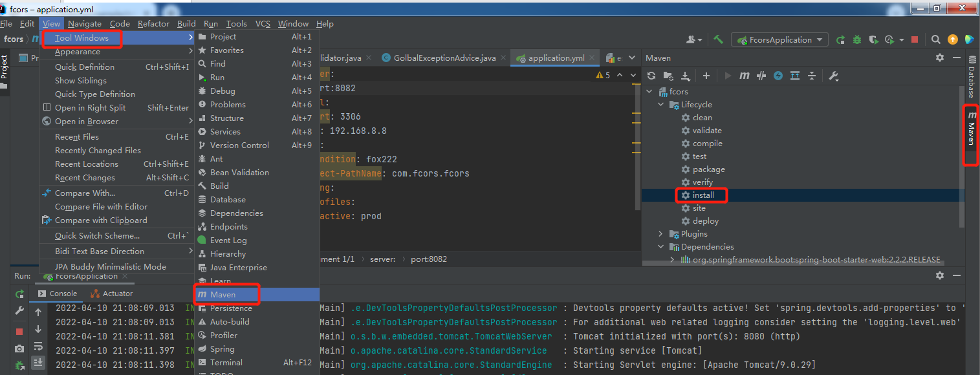Rerun icon in Run panel sidebar
Image resolution: width=980 pixels, height=375 pixels.
click(x=19, y=294)
